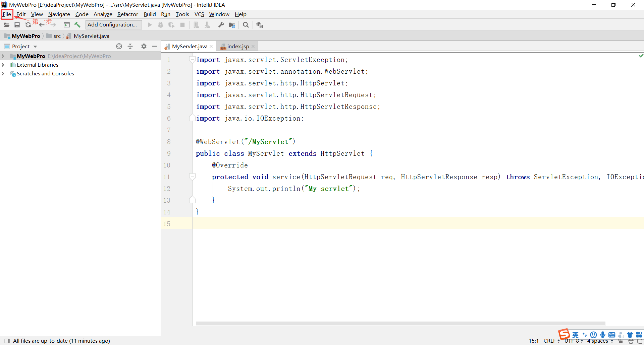
Task: Open Settings with the wrench icon
Action: 221,25
